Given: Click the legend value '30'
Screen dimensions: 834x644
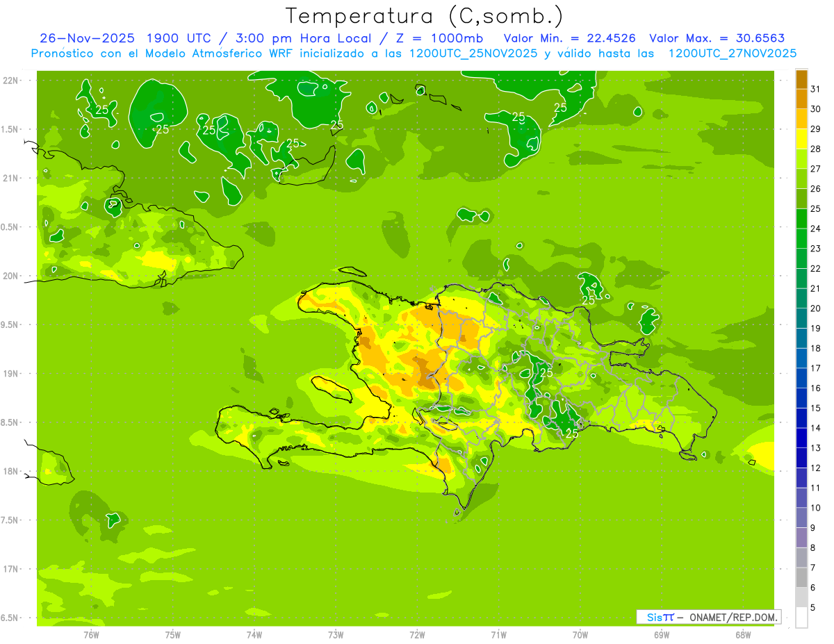Looking at the screenshot, I should 816,109.
